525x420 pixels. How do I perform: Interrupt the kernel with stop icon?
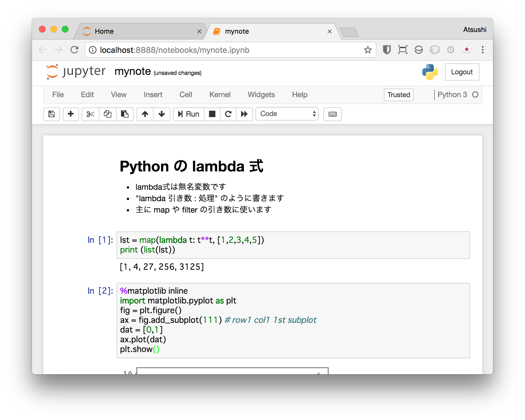(x=212, y=114)
